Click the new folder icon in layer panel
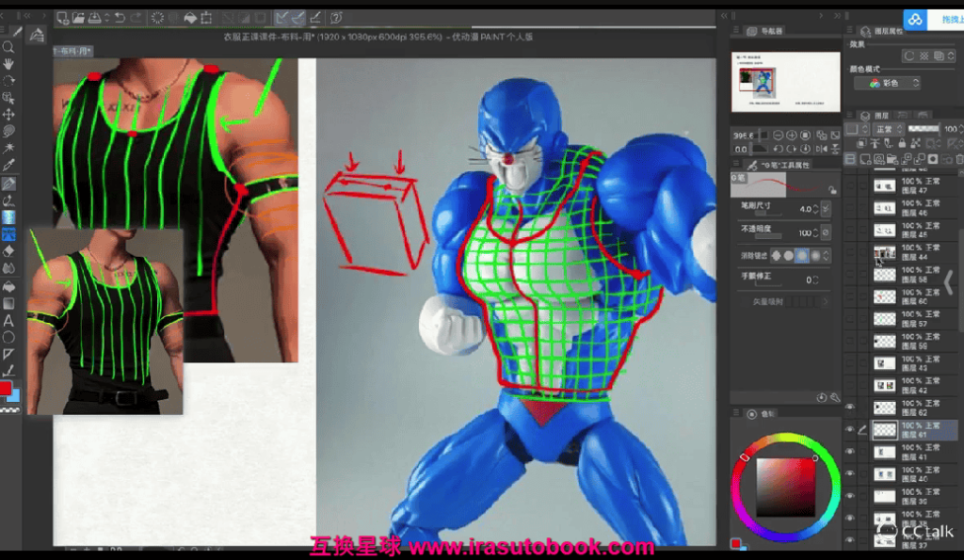The image size is (964, 560). [x=892, y=159]
